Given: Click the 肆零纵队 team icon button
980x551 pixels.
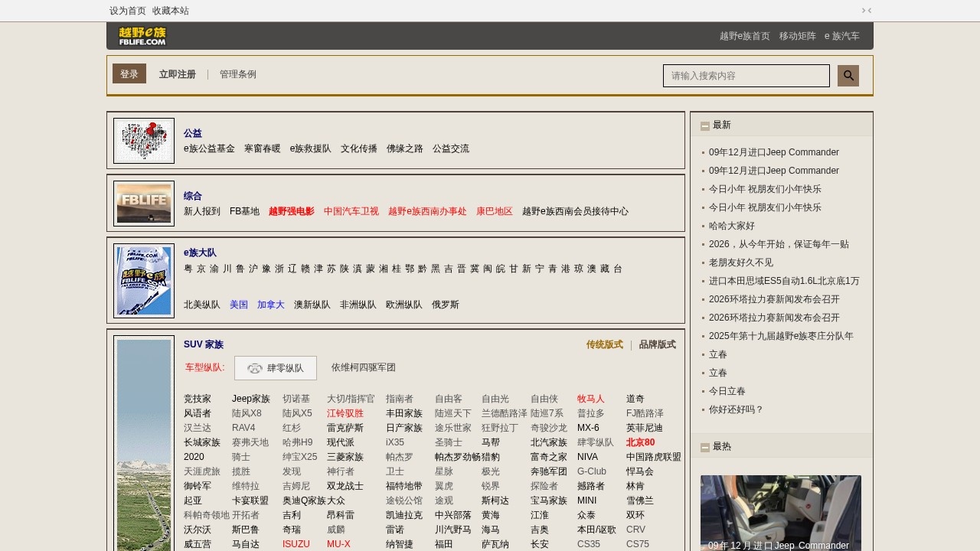Looking at the screenshot, I should pyautogui.click(x=276, y=368).
